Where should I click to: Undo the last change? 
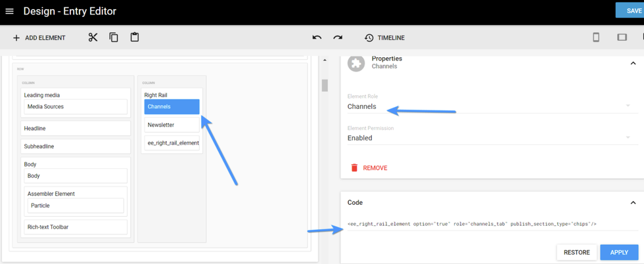pyautogui.click(x=317, y=37)
